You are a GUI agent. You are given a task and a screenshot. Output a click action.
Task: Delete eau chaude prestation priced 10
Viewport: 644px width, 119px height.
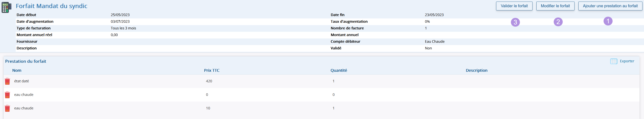[7, 108]
